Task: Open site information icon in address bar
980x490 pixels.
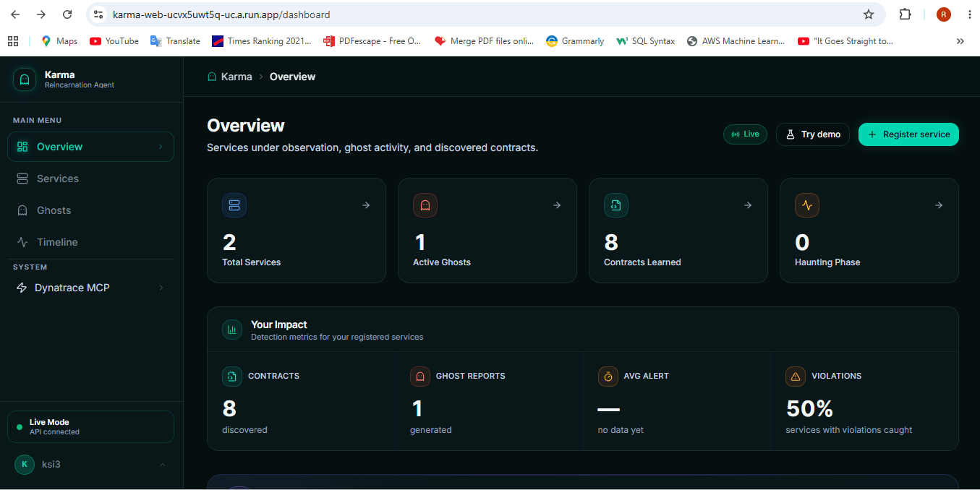Action: point(99,14)
